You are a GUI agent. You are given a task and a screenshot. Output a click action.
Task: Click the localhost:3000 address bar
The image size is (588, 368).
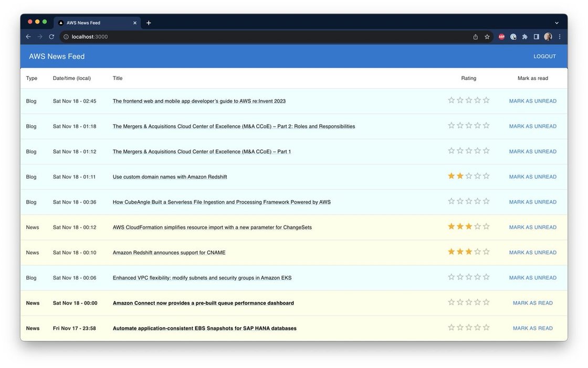(x=262, y=37)
